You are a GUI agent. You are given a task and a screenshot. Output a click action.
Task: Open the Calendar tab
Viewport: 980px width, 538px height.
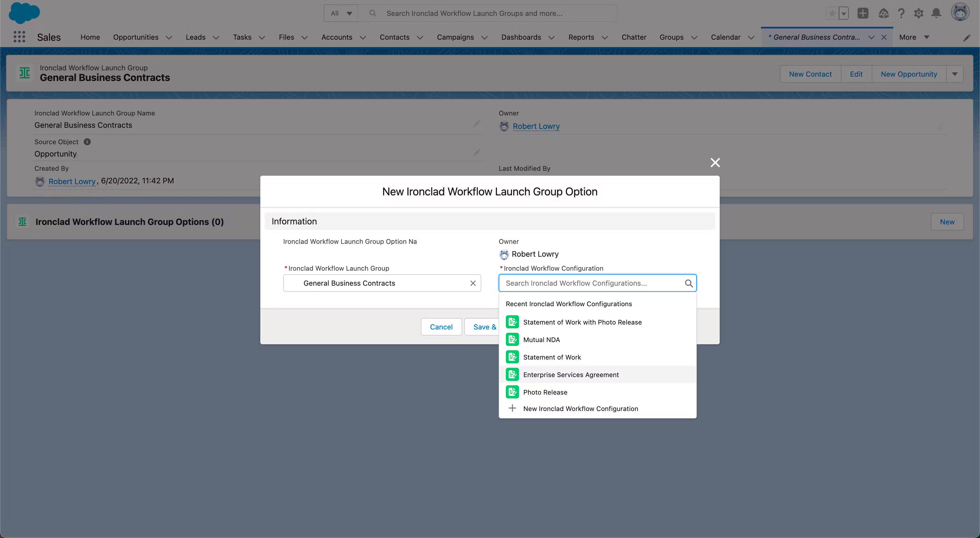725,37
